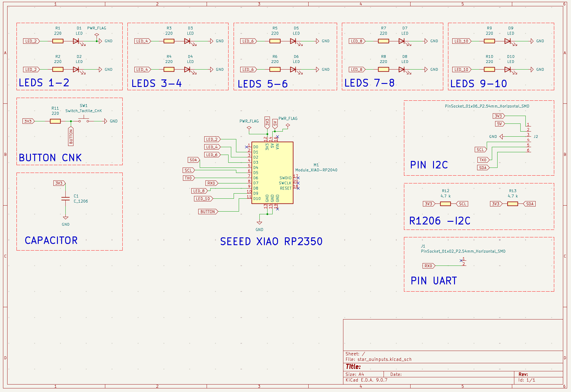Click the GND symbol below the XIAO module
This screenshot has height=392, width=571.
[x=259, y=223]
